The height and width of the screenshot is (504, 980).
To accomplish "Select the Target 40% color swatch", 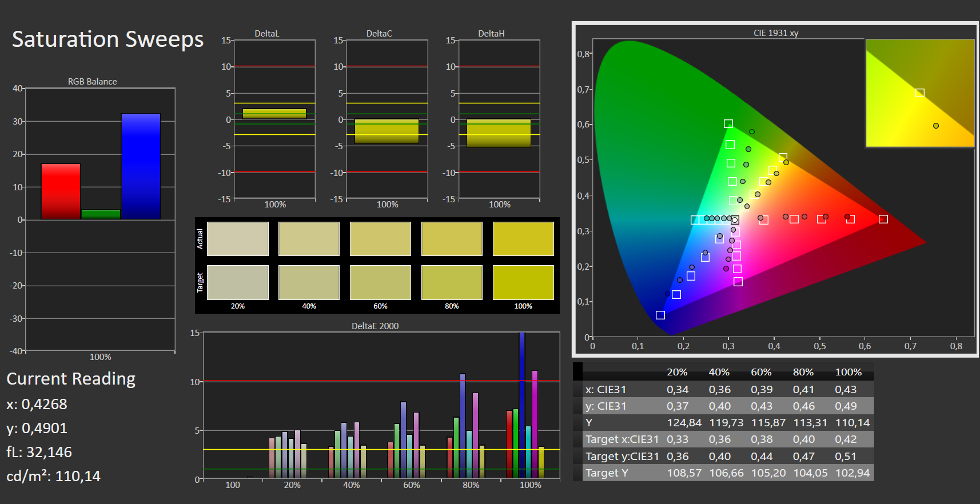I will [x=309, y=282].
